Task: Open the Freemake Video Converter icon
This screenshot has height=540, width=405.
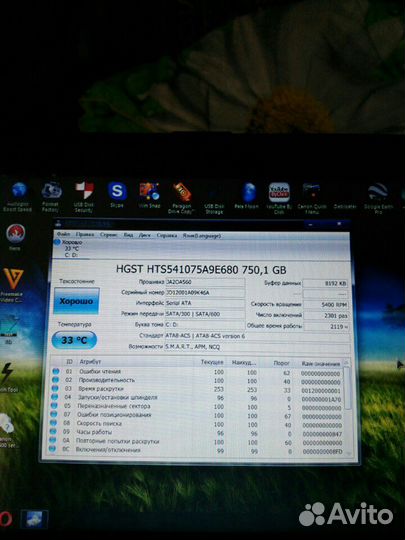Action: (x=12, y=286)
